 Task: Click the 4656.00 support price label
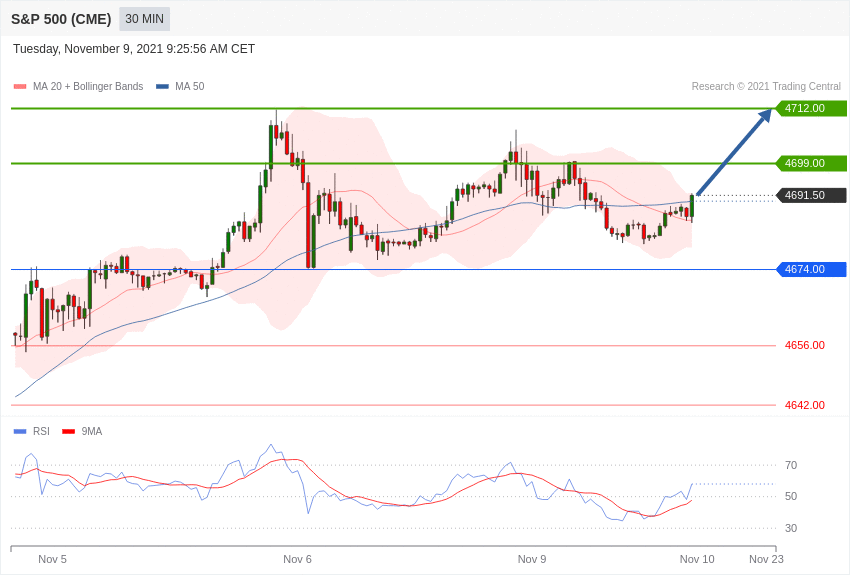coord(805,345)
